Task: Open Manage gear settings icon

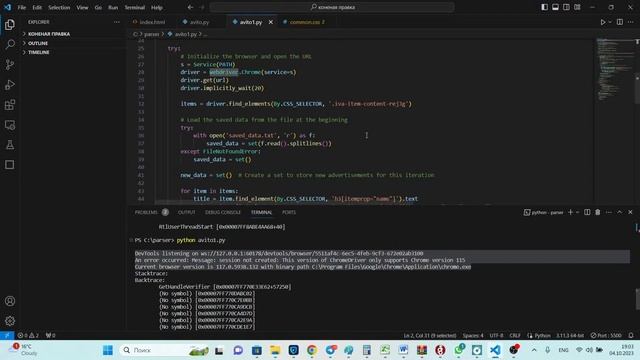Action: click(10, 321)
